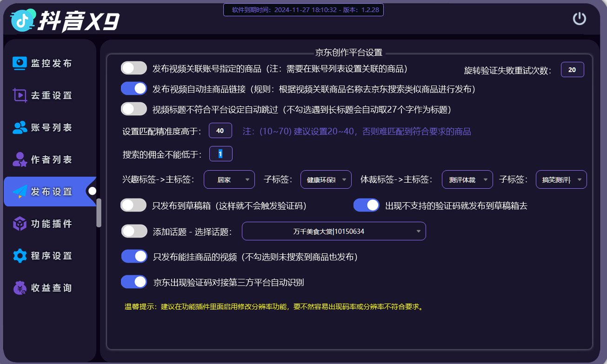Image resolution: width=607 pixels, height=364 pixels.
Task: Enable the 添加话题 toggle
Action: coord(134,231)
